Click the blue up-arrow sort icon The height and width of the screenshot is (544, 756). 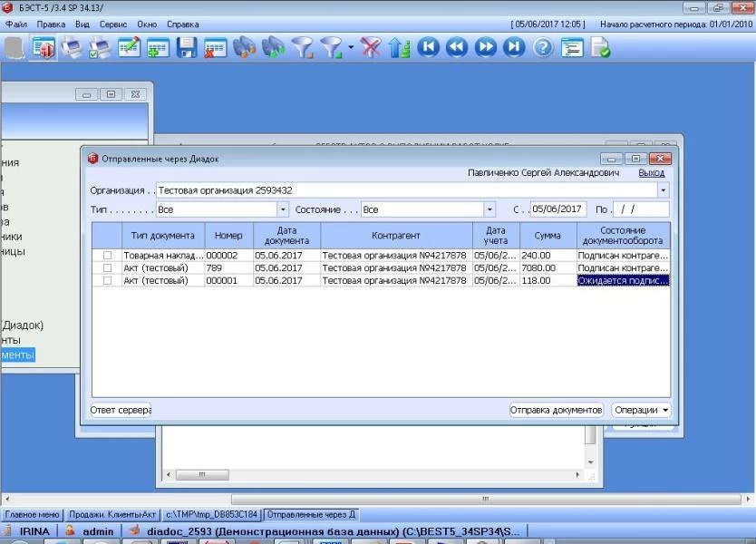[399, 48]
